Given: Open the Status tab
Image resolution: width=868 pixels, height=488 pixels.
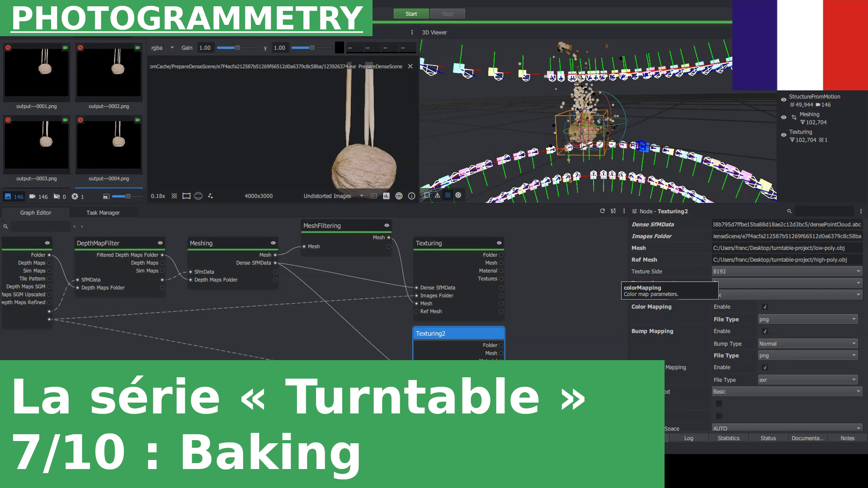Looking at the screenshot, I should pos(768,438).
